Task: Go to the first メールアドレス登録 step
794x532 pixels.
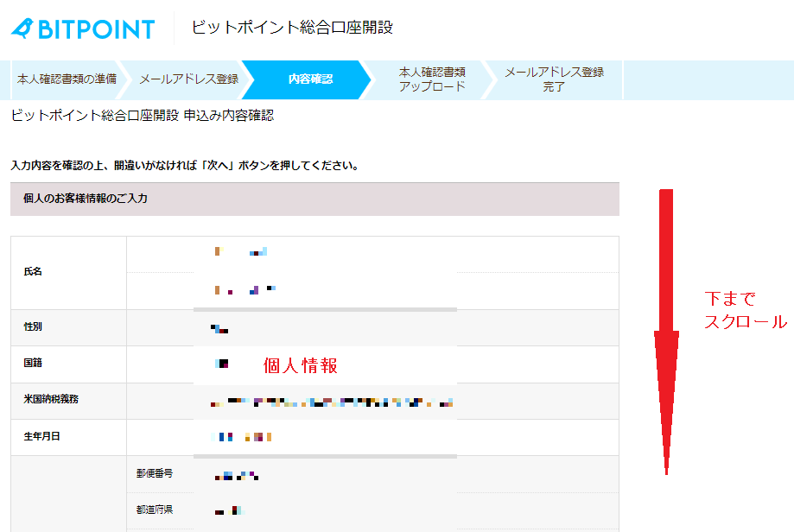Action: tap(188, 79)
